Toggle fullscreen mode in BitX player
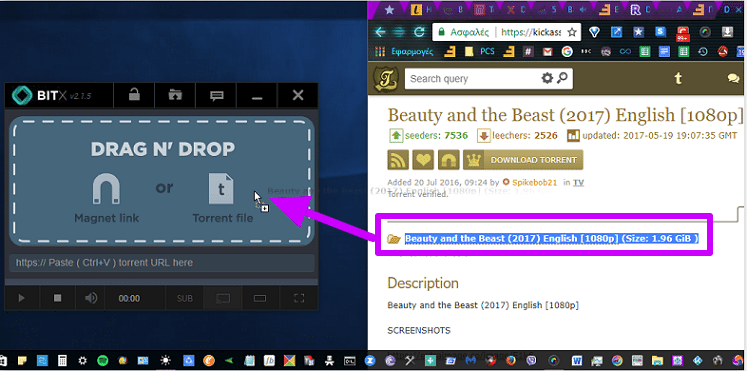This screenshot has height=371, width=747. tap(299, 298)
